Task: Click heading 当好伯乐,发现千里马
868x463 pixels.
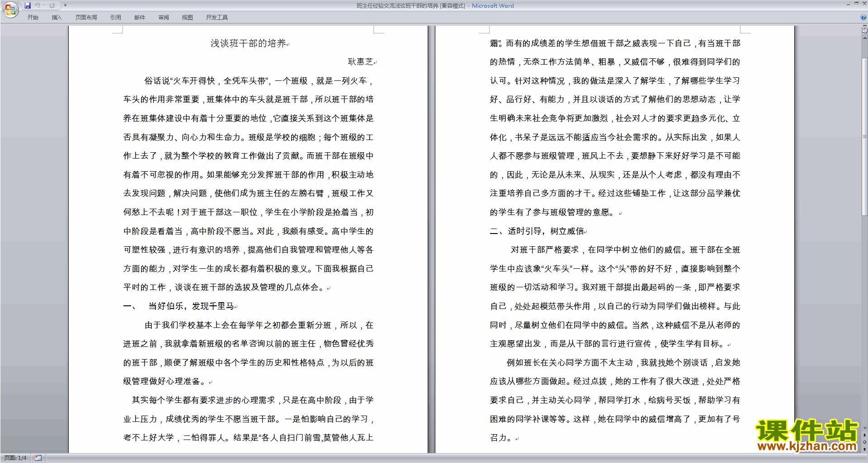Action: pos(191,306)
